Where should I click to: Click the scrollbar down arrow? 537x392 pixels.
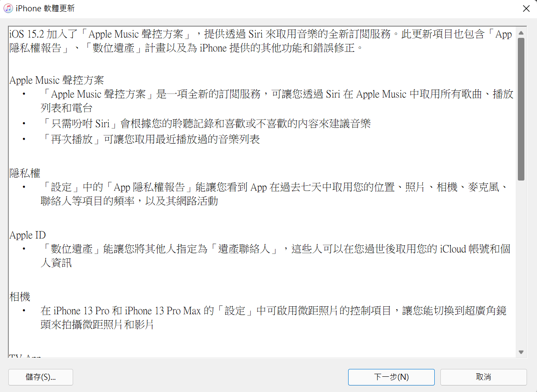(521, 352)
